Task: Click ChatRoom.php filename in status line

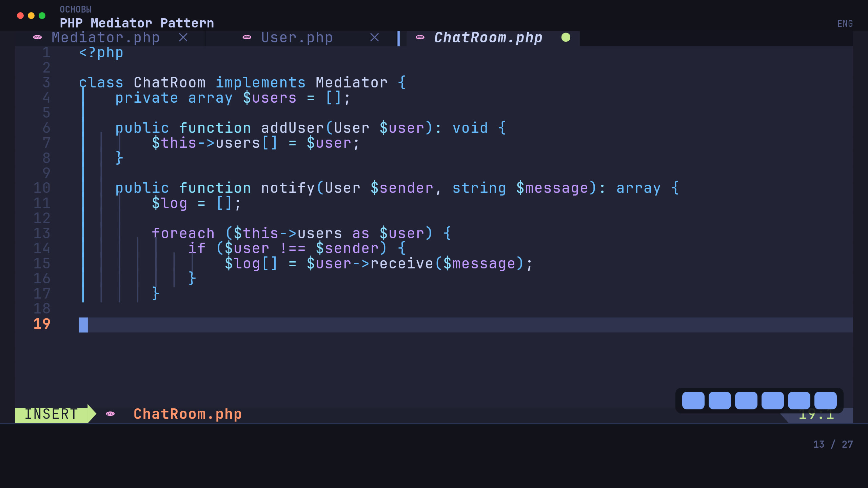Action: (x=188, y=414)
